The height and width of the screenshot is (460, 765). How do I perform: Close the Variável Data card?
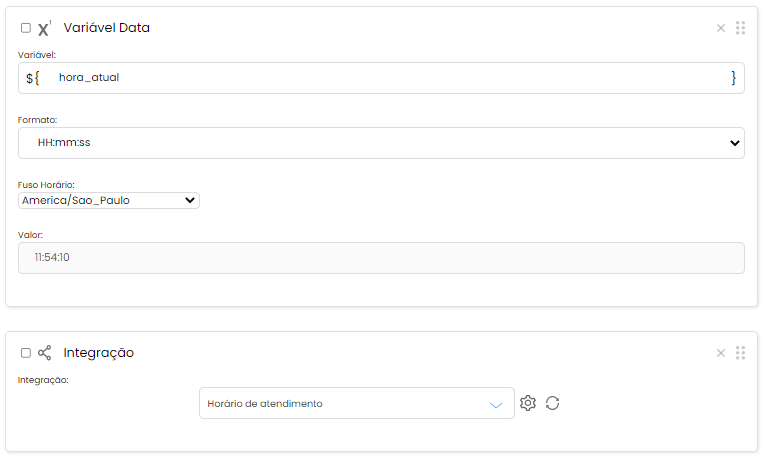coord(721,28)
